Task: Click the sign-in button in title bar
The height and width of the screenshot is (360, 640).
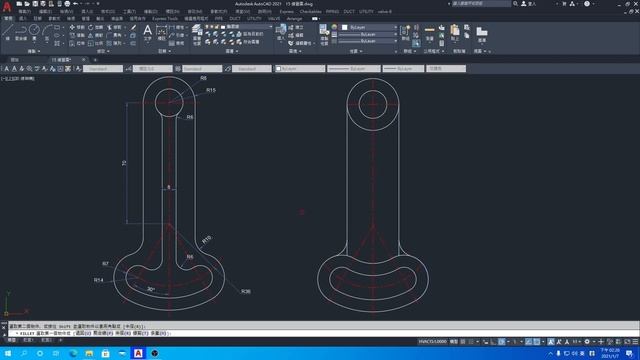Action: [528, 4]
